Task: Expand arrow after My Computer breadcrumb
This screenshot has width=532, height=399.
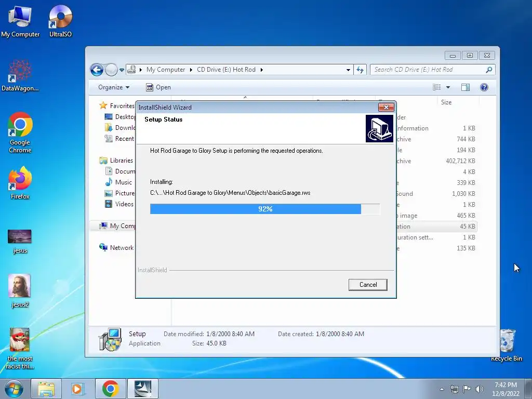Action: tap(191, 70)
